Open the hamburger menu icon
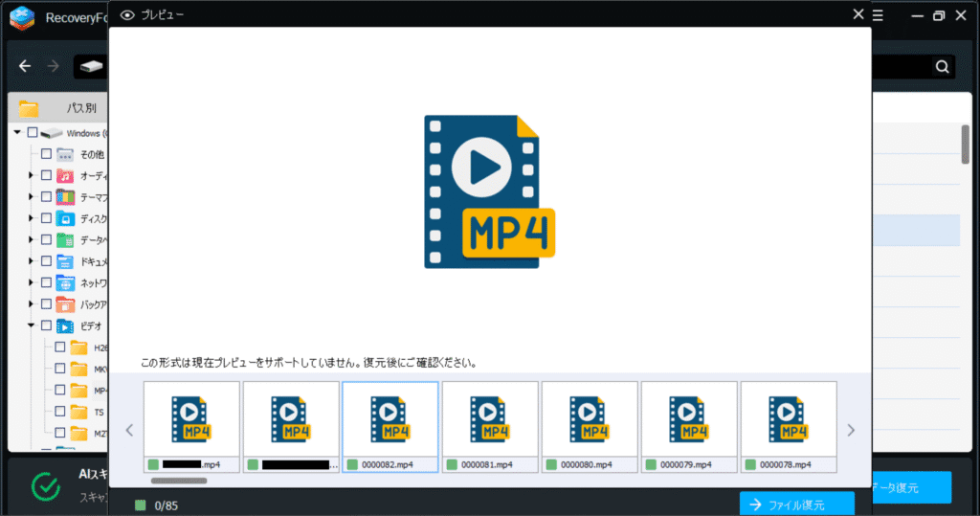Screen dimensions: 980x516 point(879,15)
